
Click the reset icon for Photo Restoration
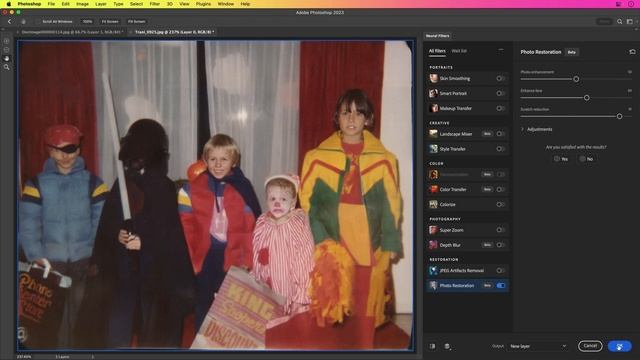[x=632, y=52]
